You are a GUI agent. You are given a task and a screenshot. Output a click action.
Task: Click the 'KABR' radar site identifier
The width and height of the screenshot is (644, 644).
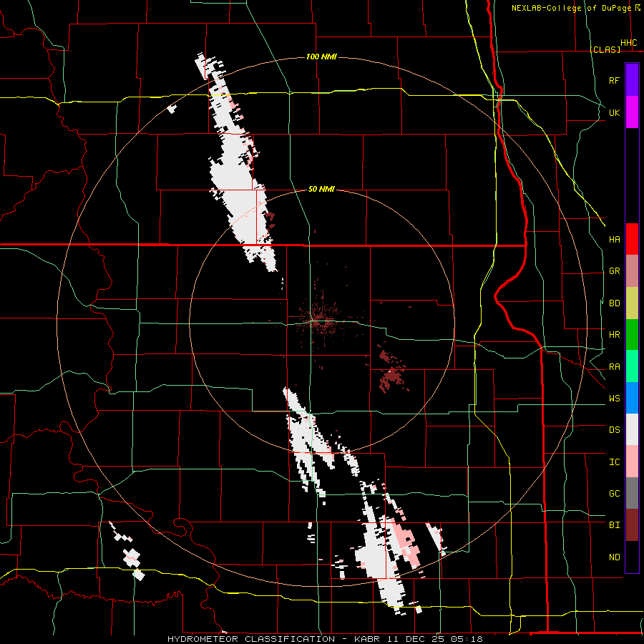click(368, 639)
